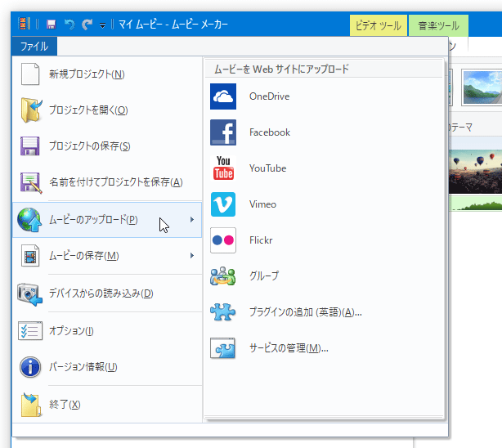This screenshot has width=502, height=448.
Task: Click the OneDrive cloud icon
Action: click(223, 96)
